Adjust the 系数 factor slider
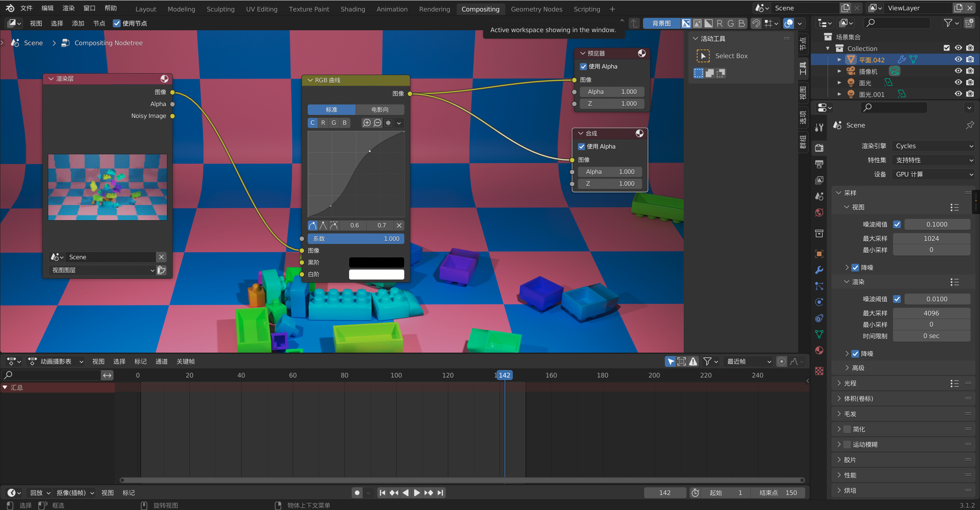Screen dimensions: 980x510 [356, 239]
